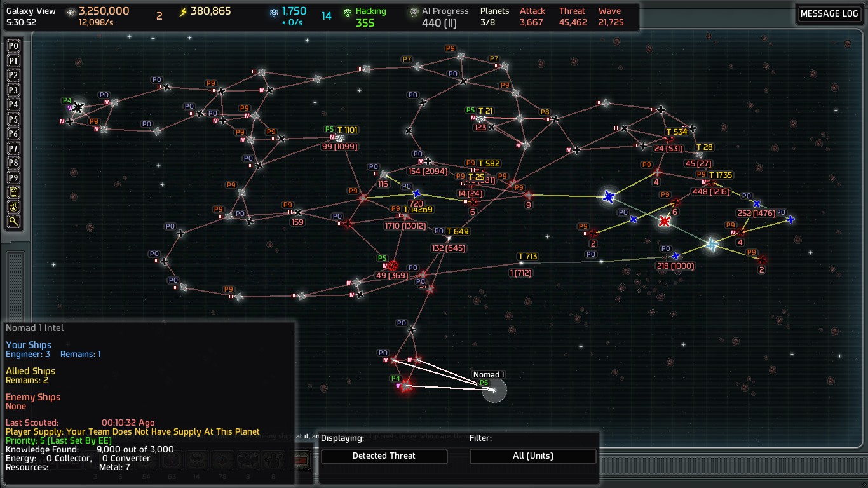Click the knowledge atom icon in top bar

[x=274, y=12]
